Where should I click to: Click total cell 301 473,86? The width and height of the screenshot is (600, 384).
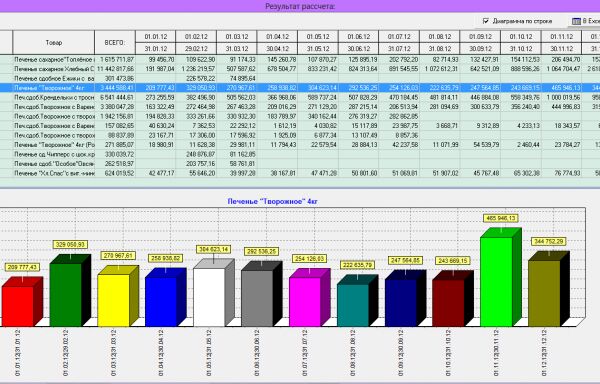[115, 78]
